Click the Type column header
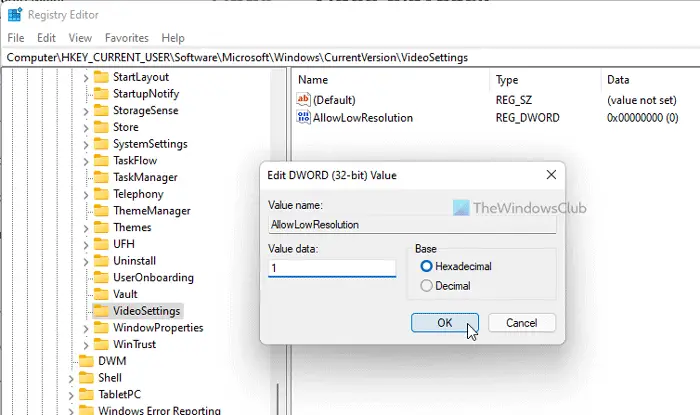The height and width of the screenshot is (415, 700). [507, 80]
